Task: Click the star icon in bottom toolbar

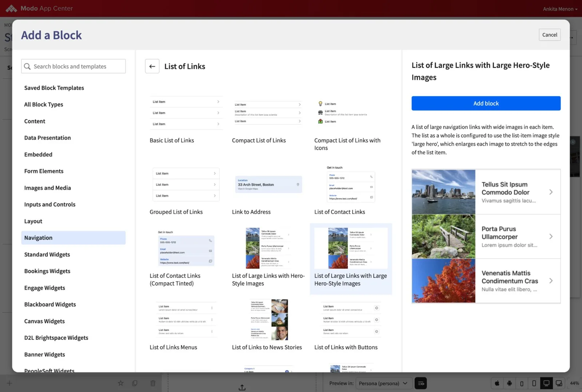Action: pyautogui.click(x=121, y=383)
